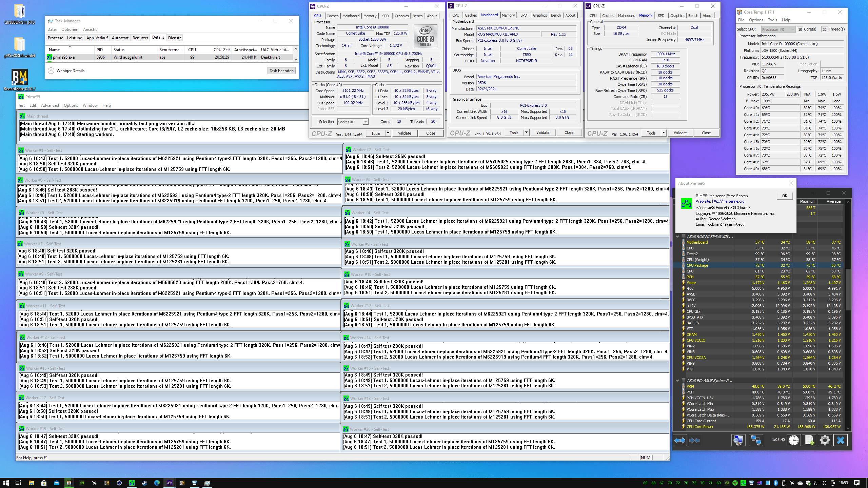Open HWiNFO sensor summary monitor icon
The width and height of the screenshot is (868, 488).
click(x=738, y=440)
